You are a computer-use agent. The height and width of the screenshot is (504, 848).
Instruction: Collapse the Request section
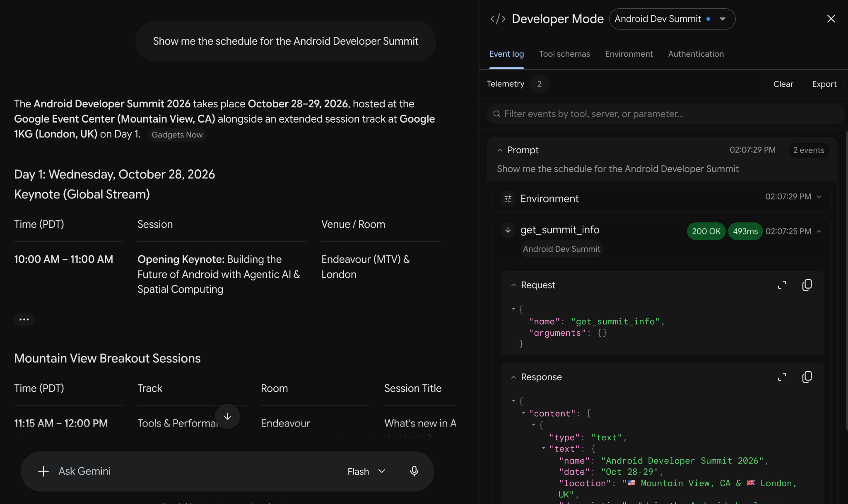[x=513, y=285]
